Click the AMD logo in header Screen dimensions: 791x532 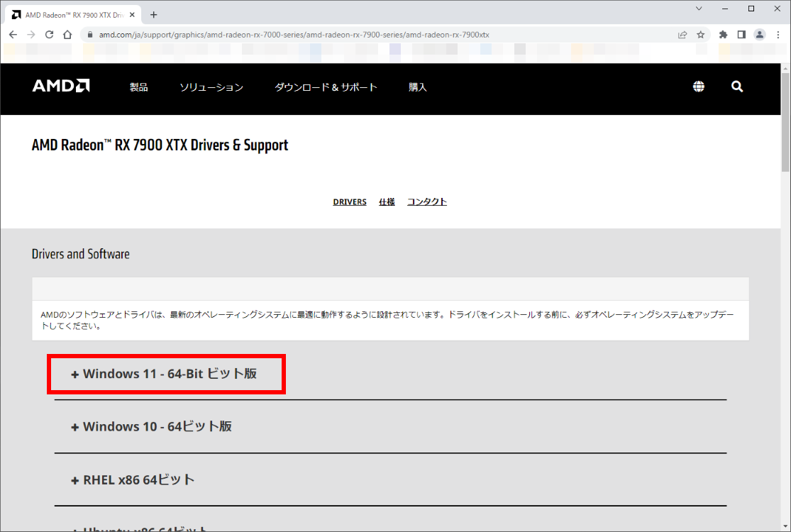[x=61, y=86]
